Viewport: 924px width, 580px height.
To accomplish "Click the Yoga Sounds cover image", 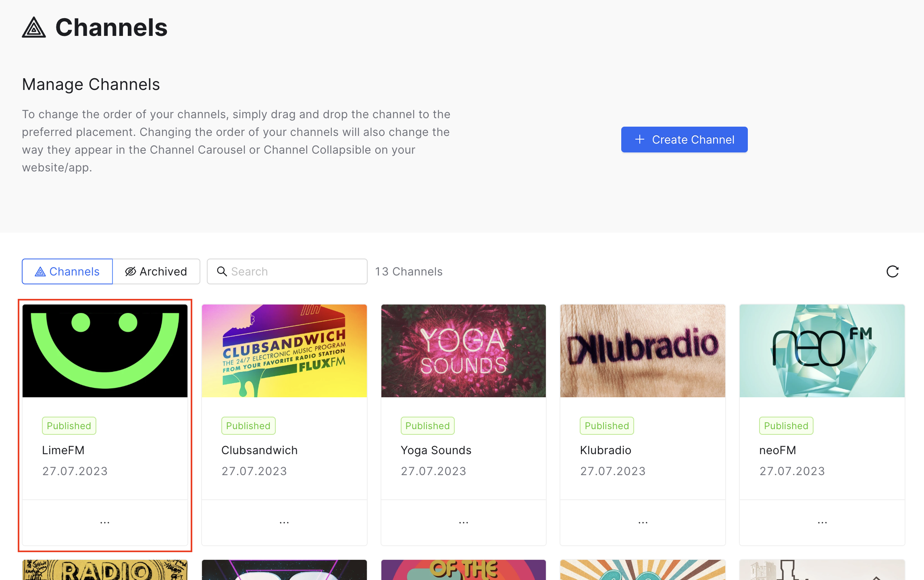I will coord(464,351).
